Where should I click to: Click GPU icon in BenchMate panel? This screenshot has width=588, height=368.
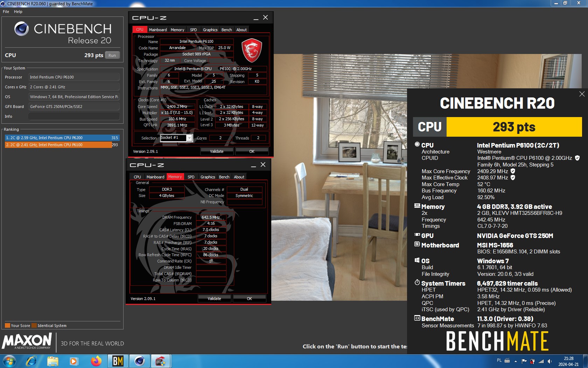tap(417, 235)
